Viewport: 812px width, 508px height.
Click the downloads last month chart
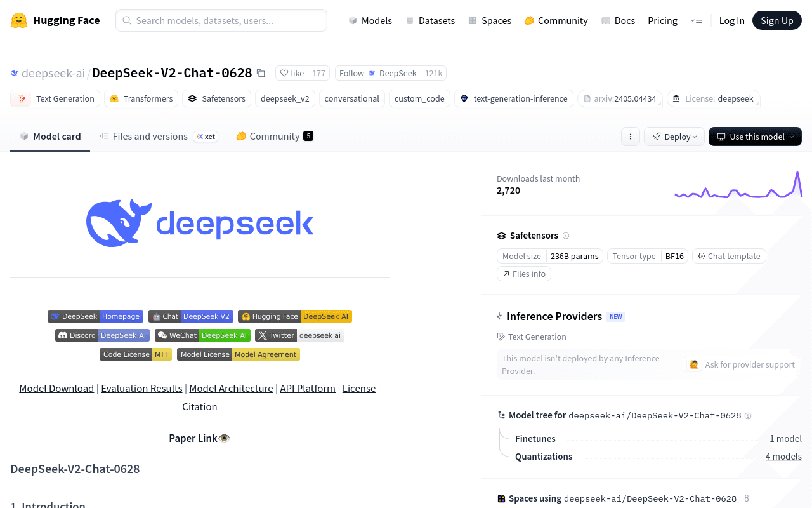click(x=738, y=185)
